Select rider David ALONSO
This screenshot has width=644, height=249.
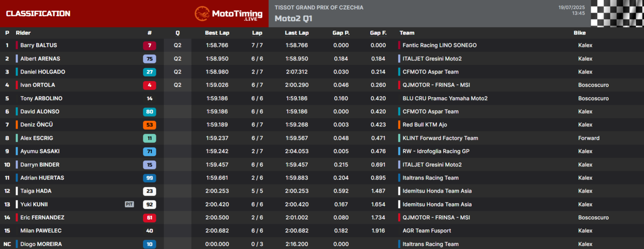click(x=40, y=111)
